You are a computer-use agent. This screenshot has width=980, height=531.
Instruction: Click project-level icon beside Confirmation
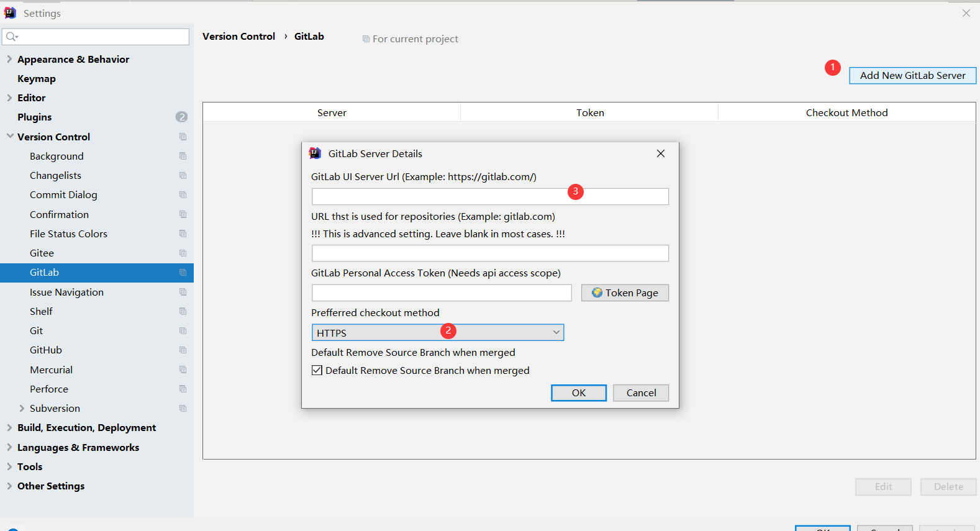183,214
